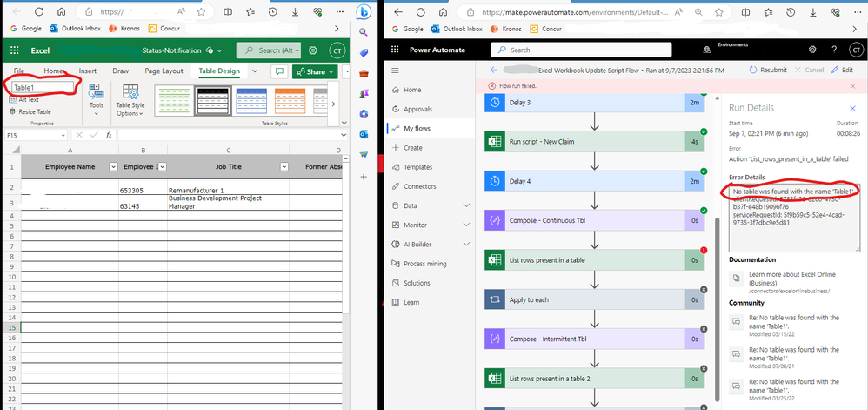868x410 pixels.
Task: Open 'Learn more about Excel Online (Business)' link
Action: (792, 279)
